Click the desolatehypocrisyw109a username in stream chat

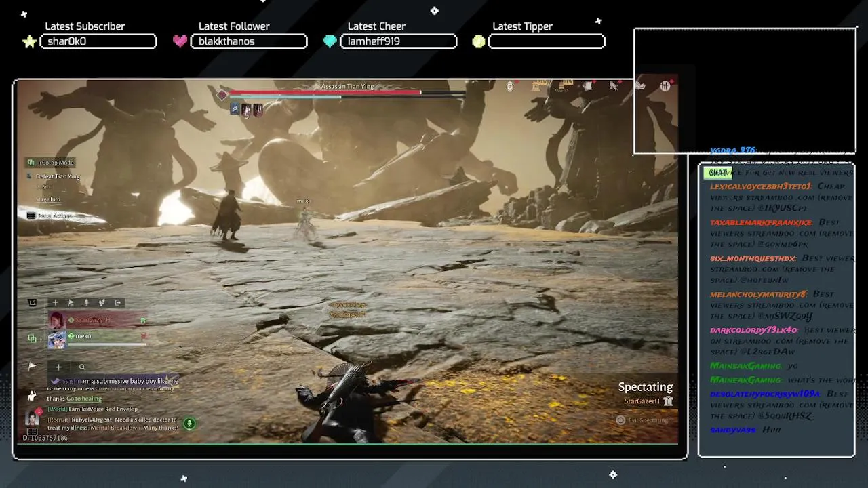click(765, 394)
